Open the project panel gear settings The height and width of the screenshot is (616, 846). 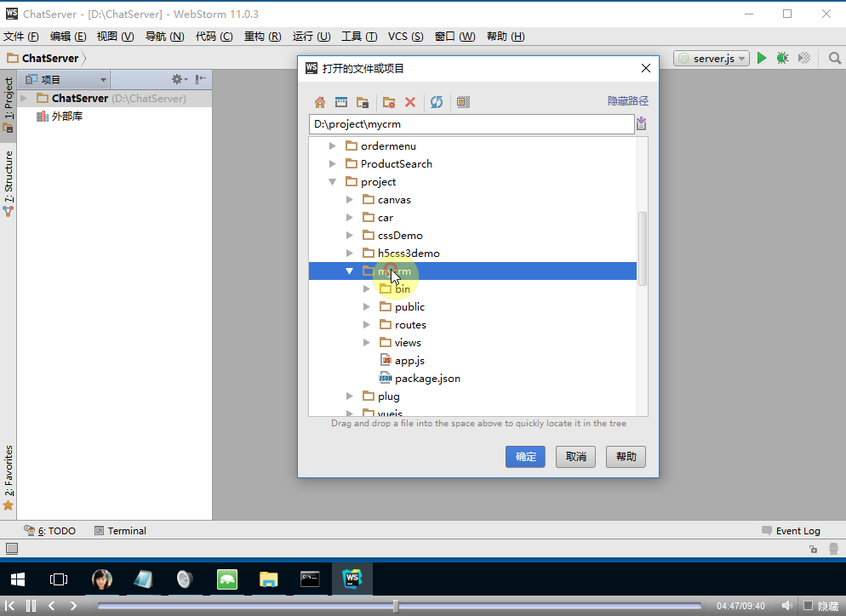(x=178, y=79)
